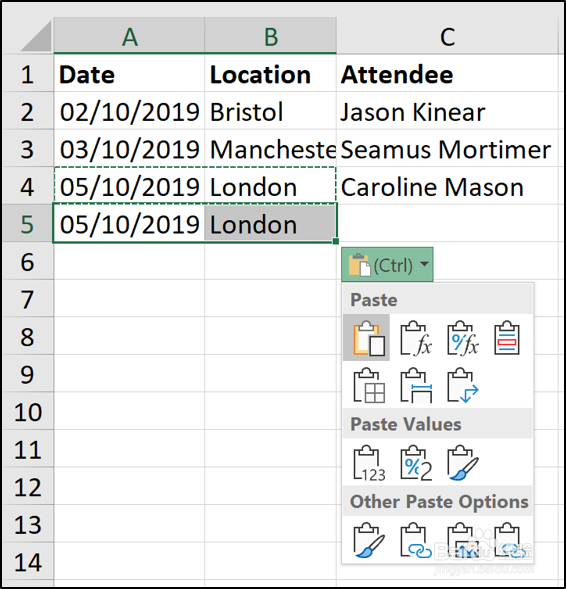Viewport: 566px width, 589px height.
Task: Select row 5 header
Action: 27,224
